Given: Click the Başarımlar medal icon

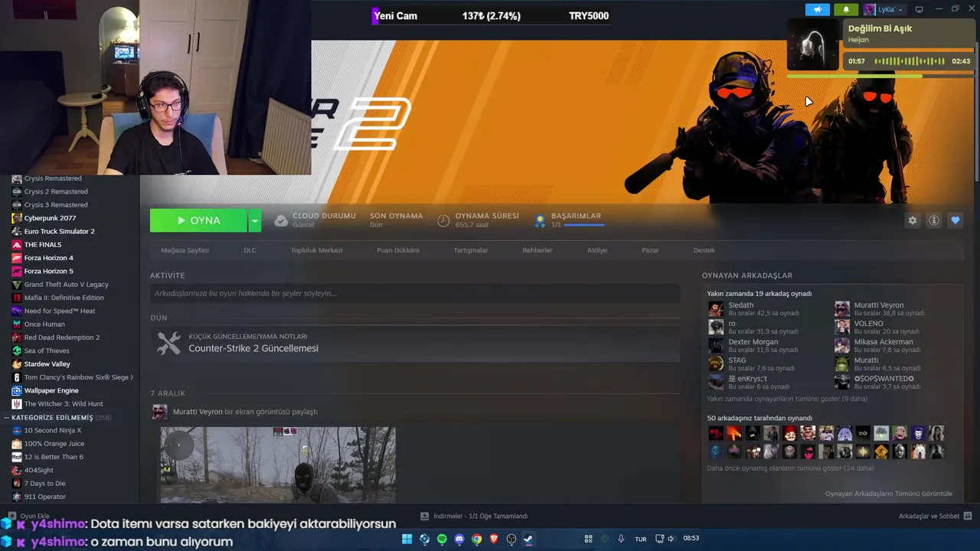Looking at the screenshot, I should coord(540,220).
